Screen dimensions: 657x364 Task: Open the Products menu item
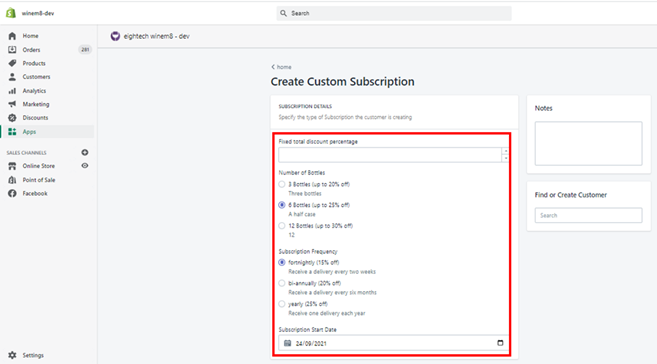(x=34, y=63)
